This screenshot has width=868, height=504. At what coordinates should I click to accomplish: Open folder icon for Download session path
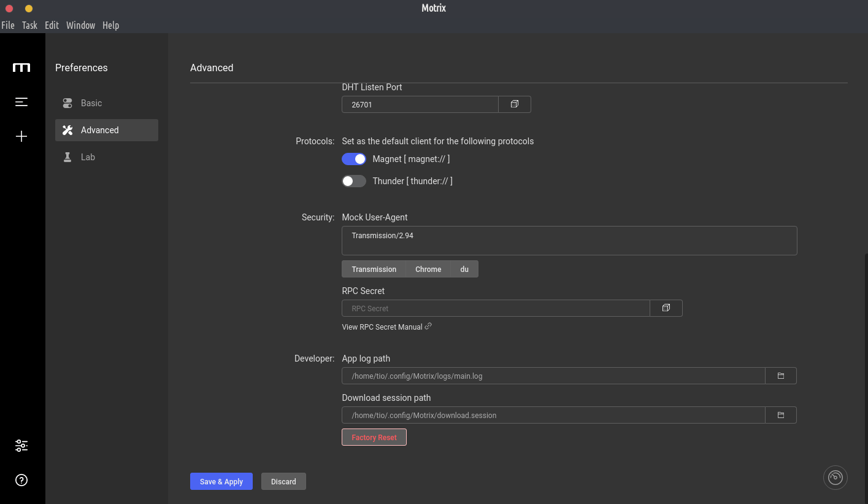click(780, 415)
